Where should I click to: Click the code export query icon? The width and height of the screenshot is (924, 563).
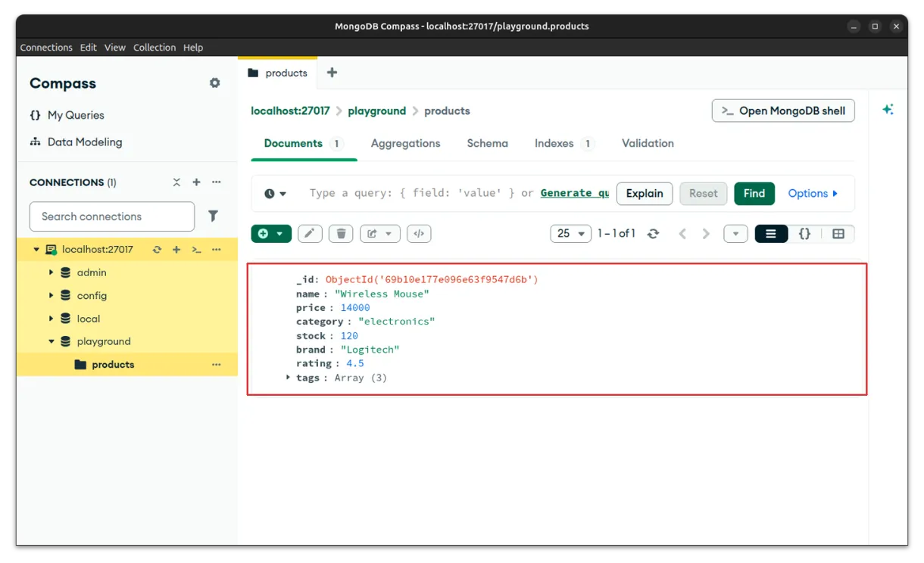[x=419, y=234]
